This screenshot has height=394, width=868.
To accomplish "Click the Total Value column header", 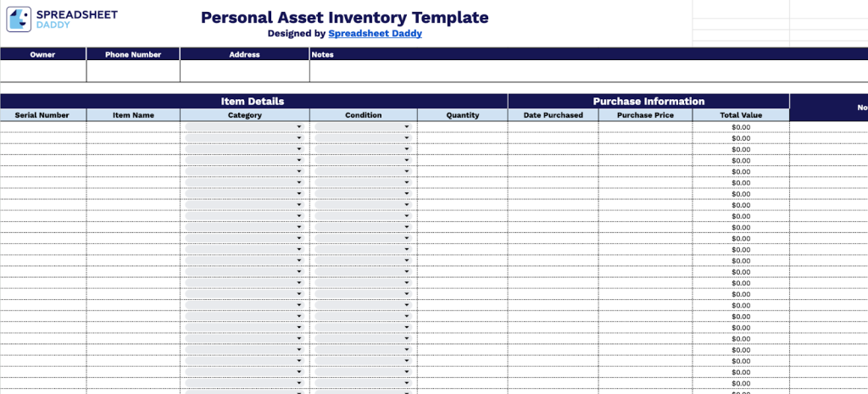I will (741, 115).
